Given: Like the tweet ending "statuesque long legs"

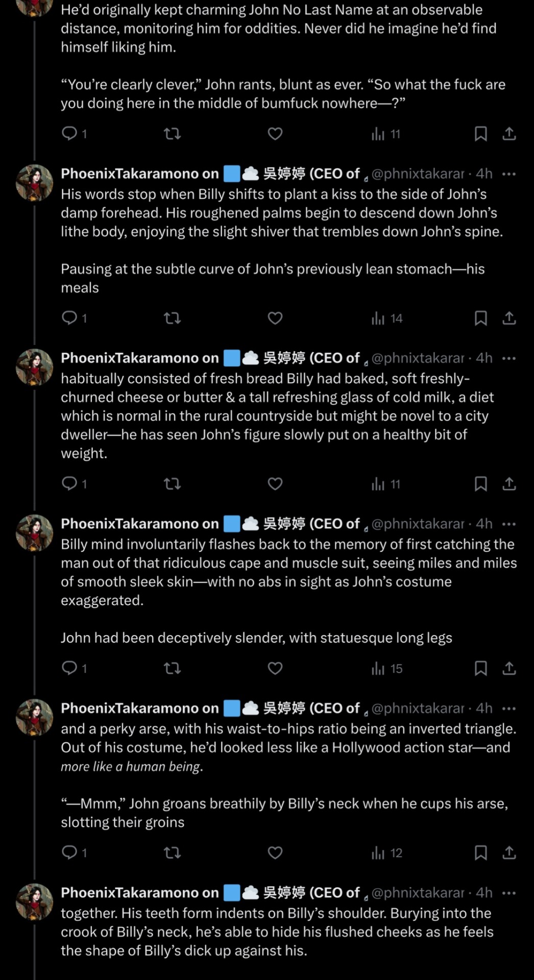Looking at the screenshot, I should click(275, 668).
